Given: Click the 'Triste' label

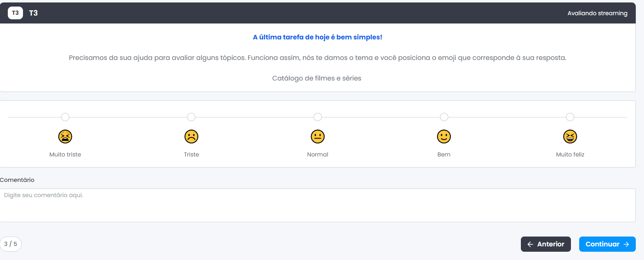Looking at the screenshot, I should click(x=191, y=154).
